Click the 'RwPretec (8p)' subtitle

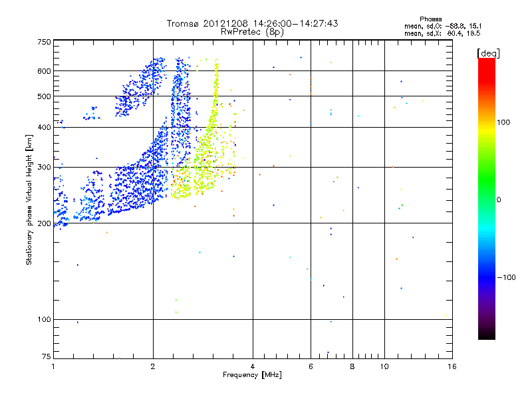tap(252, 32)
